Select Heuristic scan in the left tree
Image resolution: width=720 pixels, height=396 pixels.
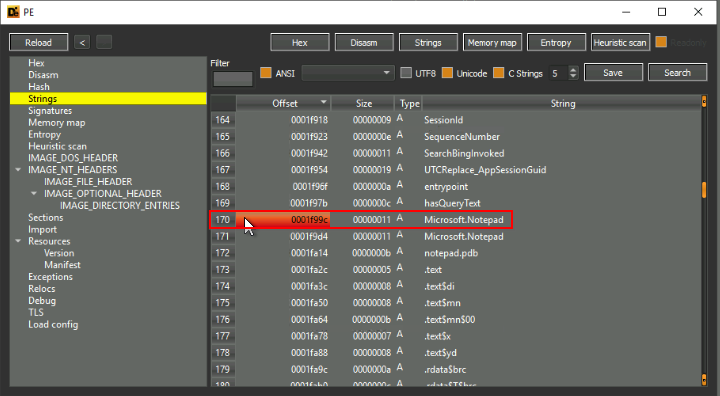tap(57, 147)
